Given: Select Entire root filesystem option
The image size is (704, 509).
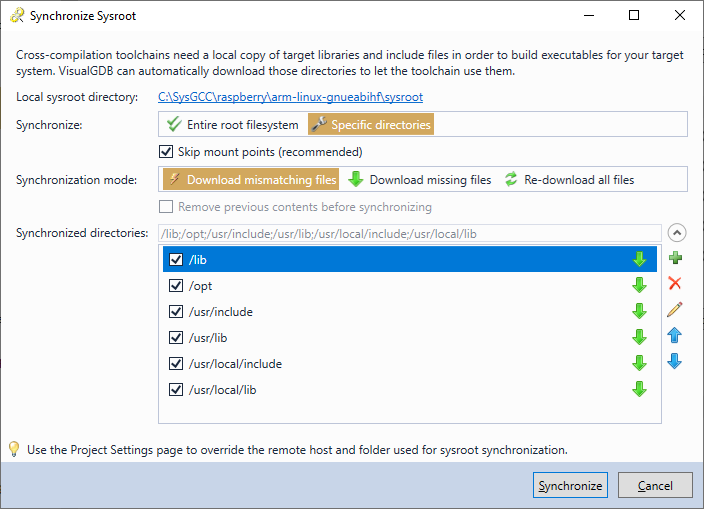Looking at the screenshot, I should click(232, 124).
